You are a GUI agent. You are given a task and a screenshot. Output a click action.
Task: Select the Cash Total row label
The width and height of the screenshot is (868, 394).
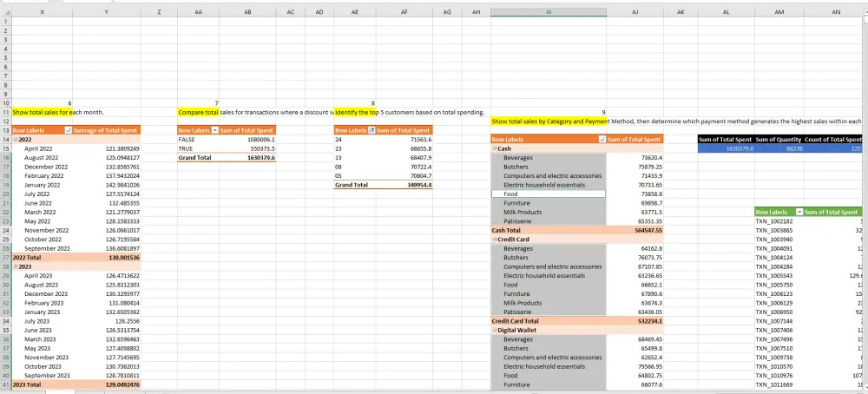tap(548, 230)
